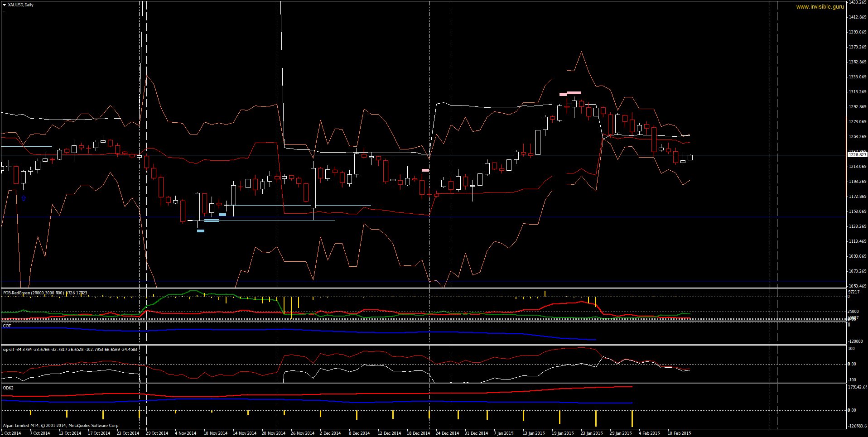
Task: Click the 179142.65 value on ODK2 scale
Action: pyautogui.click(x=857, y=387)
